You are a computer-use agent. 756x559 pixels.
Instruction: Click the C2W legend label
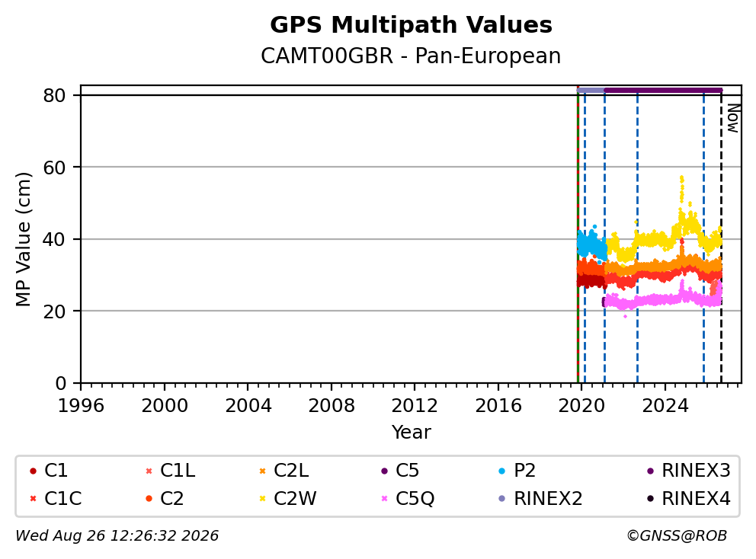(295, 499)
